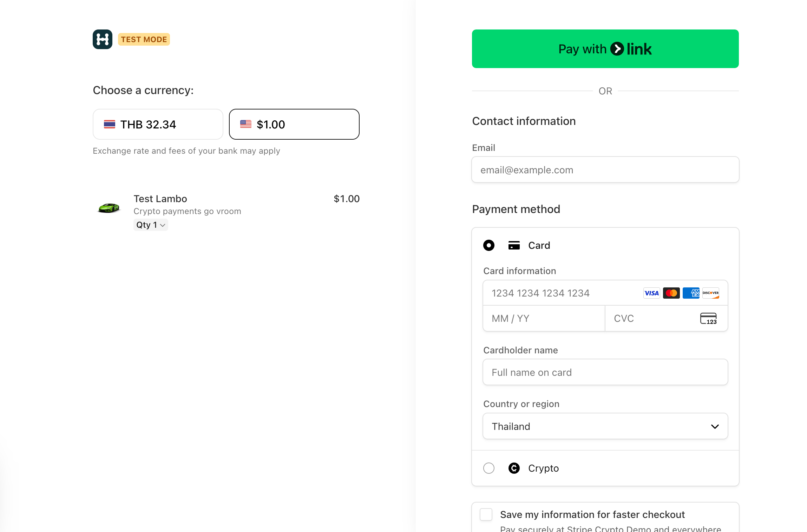Click the merchant logo icon
Screen dimensions: 807x532
click(102, 39)
